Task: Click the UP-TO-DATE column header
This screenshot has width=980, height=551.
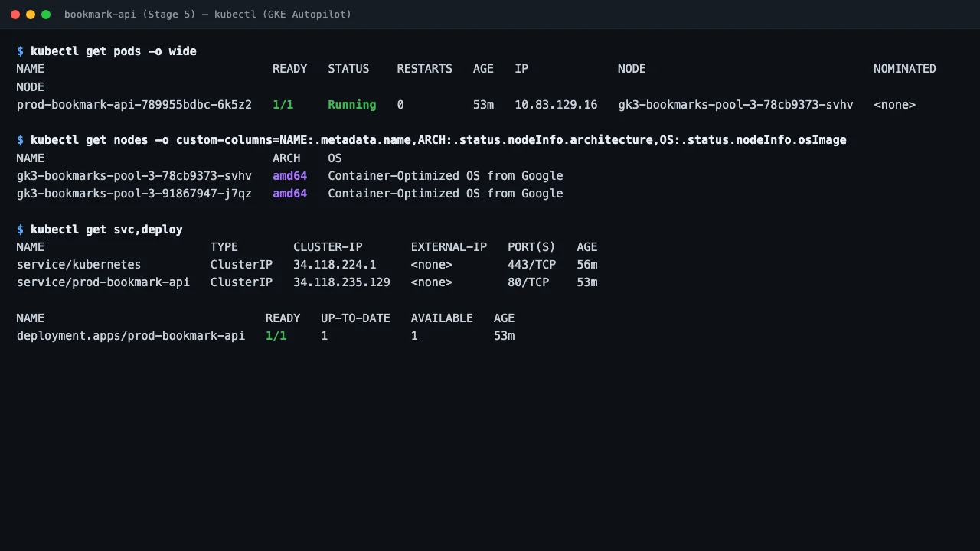Action: tap(355, 318)
